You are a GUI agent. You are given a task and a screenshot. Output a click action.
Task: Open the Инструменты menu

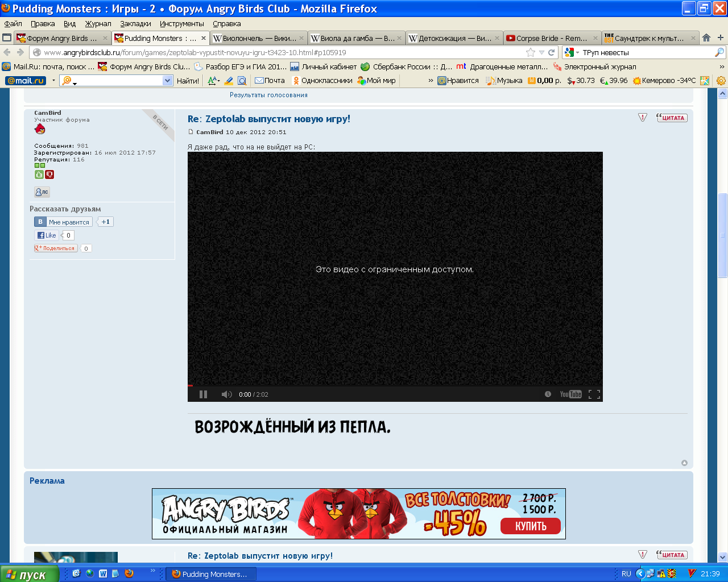click(x=182, y=24)
